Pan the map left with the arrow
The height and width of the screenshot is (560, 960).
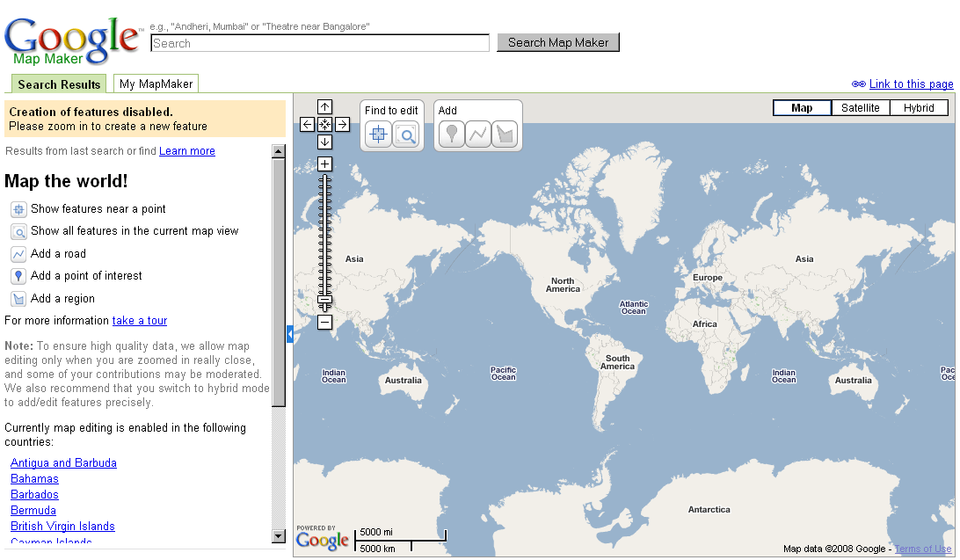point(308,124)
